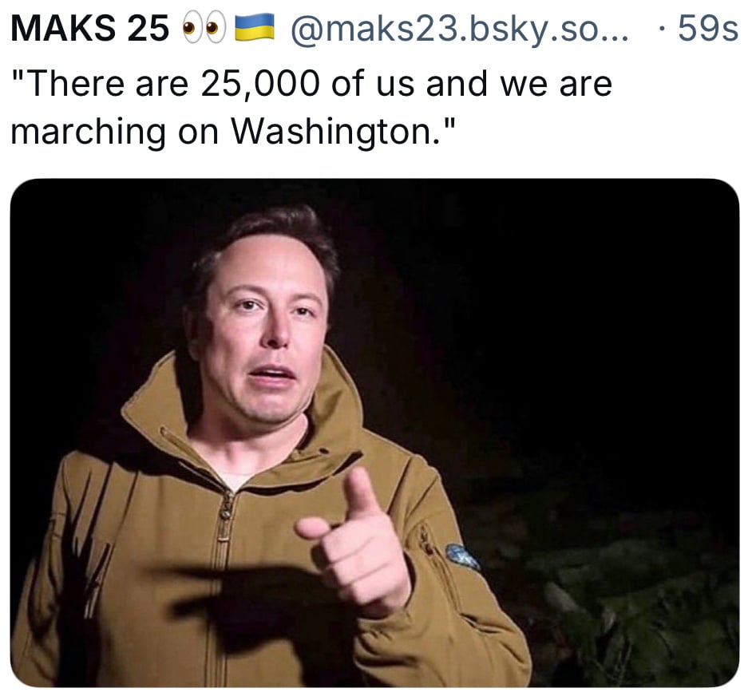Click the Ukrainian flag emoji in the name
Viewport: 752px width, 700px height.
coord(254,27)
